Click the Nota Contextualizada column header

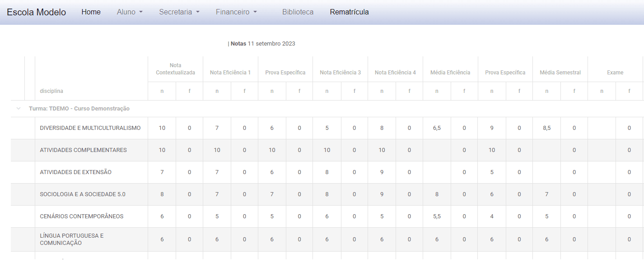tap(175, 69)
